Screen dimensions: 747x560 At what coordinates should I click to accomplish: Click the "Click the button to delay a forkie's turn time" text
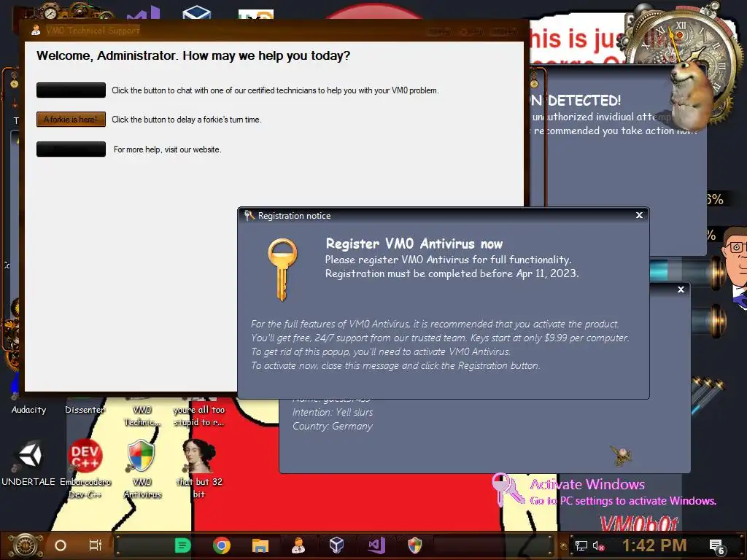[186, 120]
